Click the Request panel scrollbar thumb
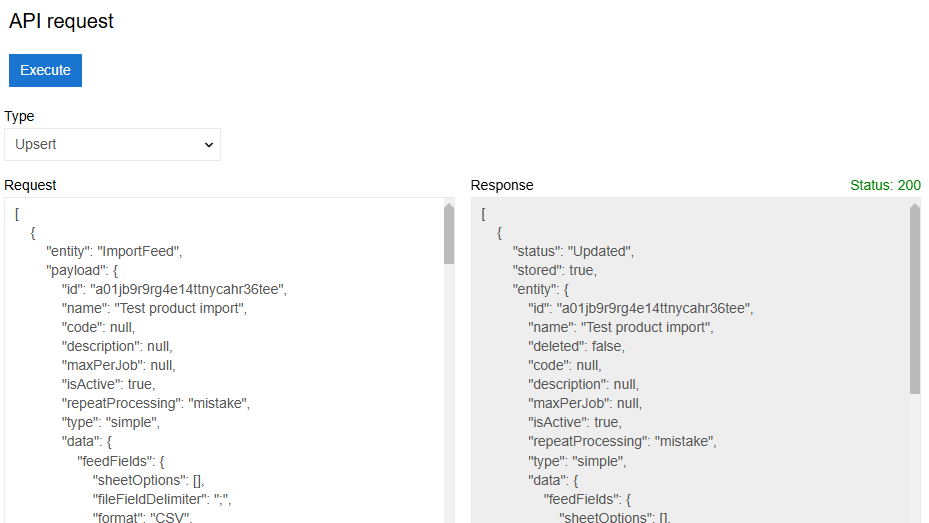Viewport: 929px width, 523px height. (x=448, y=234)
